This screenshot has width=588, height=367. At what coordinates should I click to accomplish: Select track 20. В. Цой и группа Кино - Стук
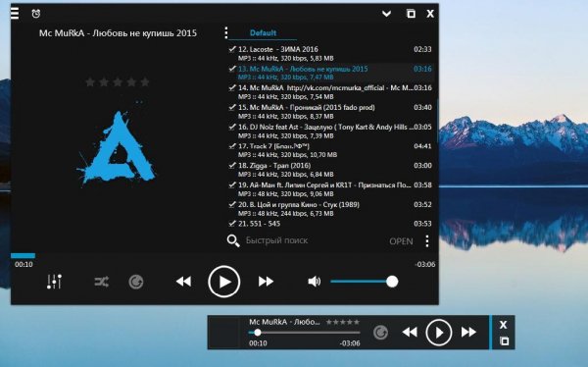[x=299, y=205]
